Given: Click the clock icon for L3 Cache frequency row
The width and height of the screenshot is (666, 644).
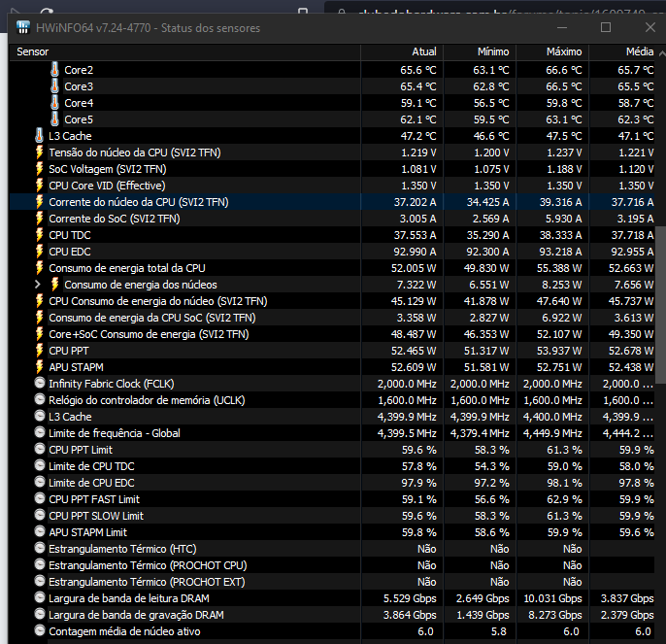Looking at the screenshot, I should pos(40,416).
